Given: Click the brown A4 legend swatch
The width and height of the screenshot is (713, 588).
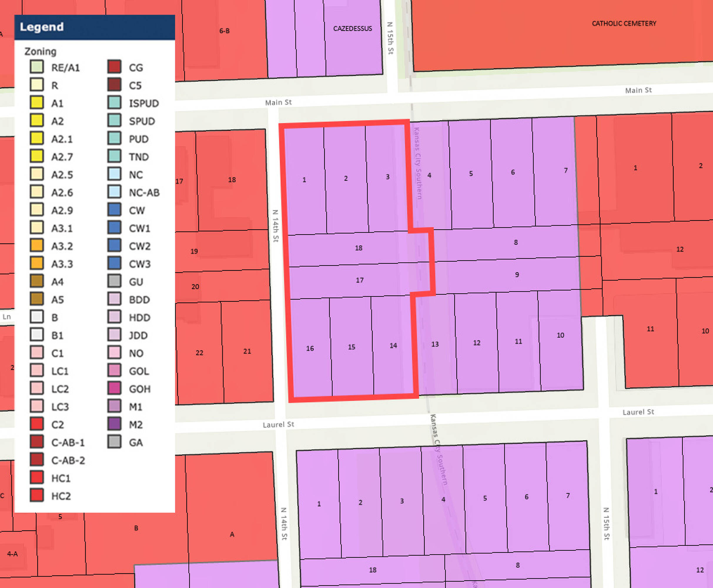Looking at the screenshot, I should 36,281.
